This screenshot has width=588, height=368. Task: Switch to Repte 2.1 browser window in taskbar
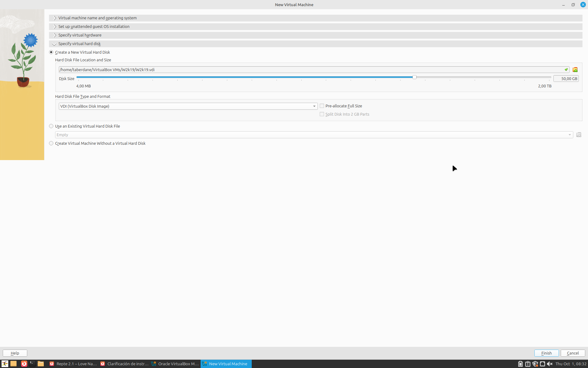tap(73, 364)
